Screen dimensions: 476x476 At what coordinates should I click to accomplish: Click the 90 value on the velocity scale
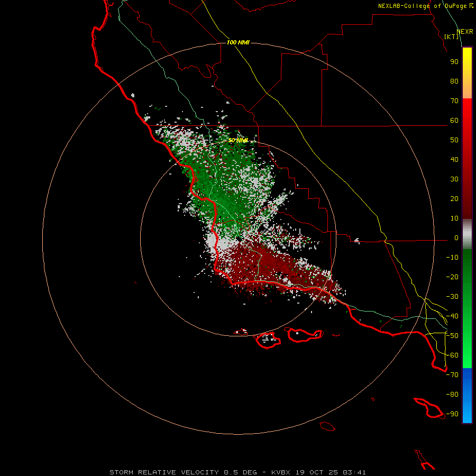[454, 62]
